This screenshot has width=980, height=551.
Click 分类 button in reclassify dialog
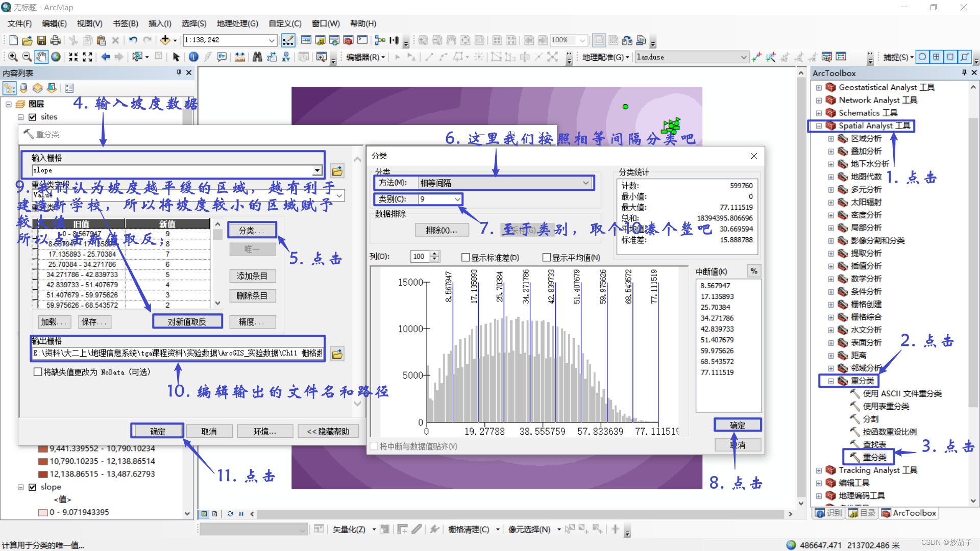(252, 231)
